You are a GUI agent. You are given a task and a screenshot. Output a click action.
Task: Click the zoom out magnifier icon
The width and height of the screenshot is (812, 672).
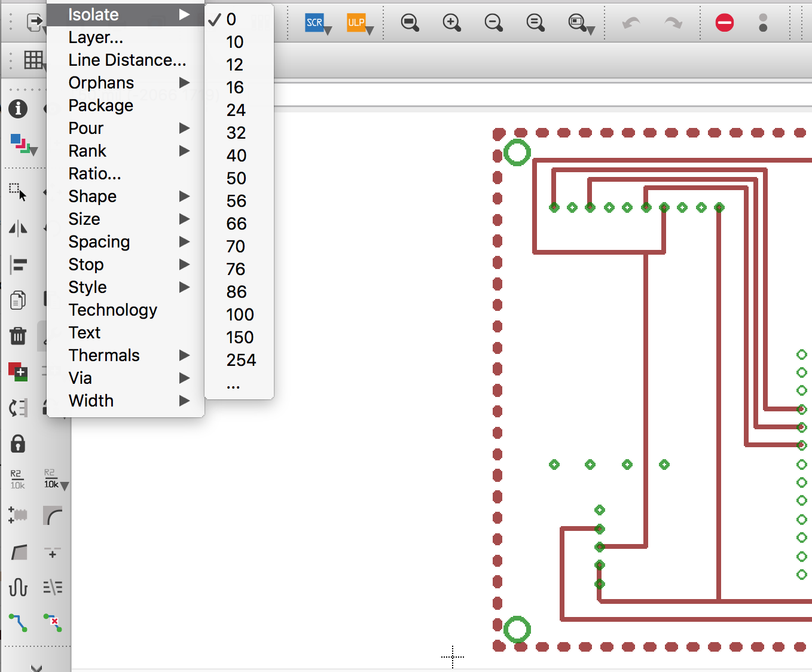pyautogui.click(x=493, y=23)
